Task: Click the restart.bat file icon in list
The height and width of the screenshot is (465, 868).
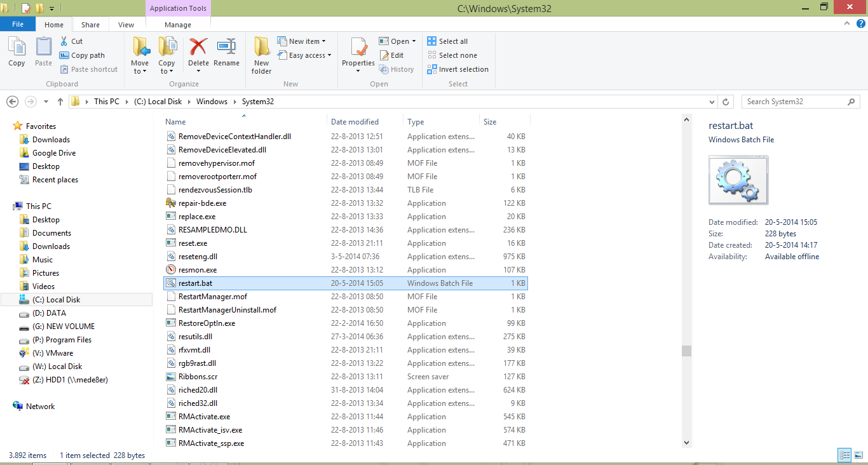Action: pos(170,283)
